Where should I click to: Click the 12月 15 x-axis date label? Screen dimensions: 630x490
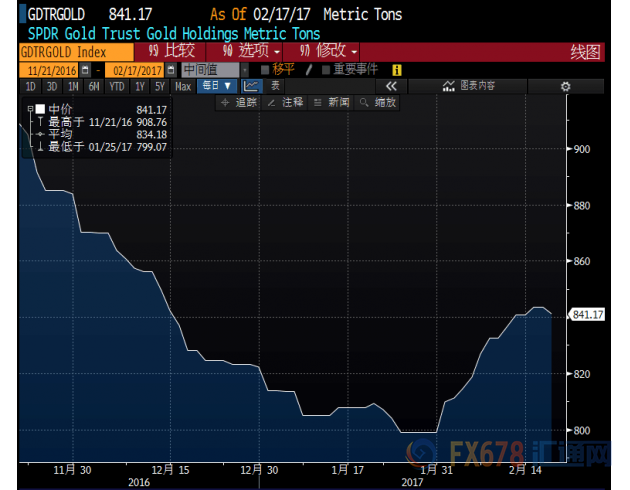(170, 470)
